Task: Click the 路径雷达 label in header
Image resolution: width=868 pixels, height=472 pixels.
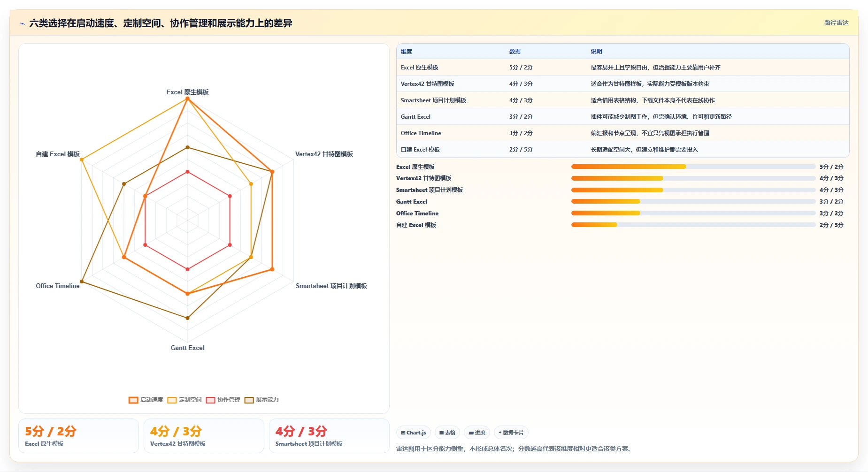Action: click(x=836, y=23)
